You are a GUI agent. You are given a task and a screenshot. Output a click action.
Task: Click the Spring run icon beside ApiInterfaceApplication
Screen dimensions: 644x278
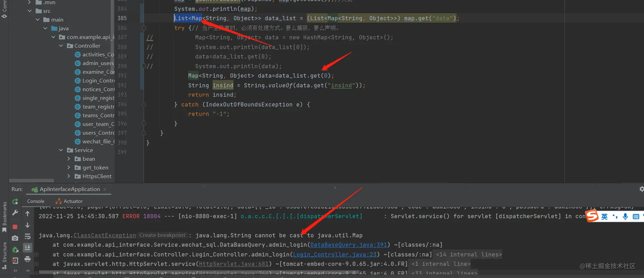pos(34,189)
